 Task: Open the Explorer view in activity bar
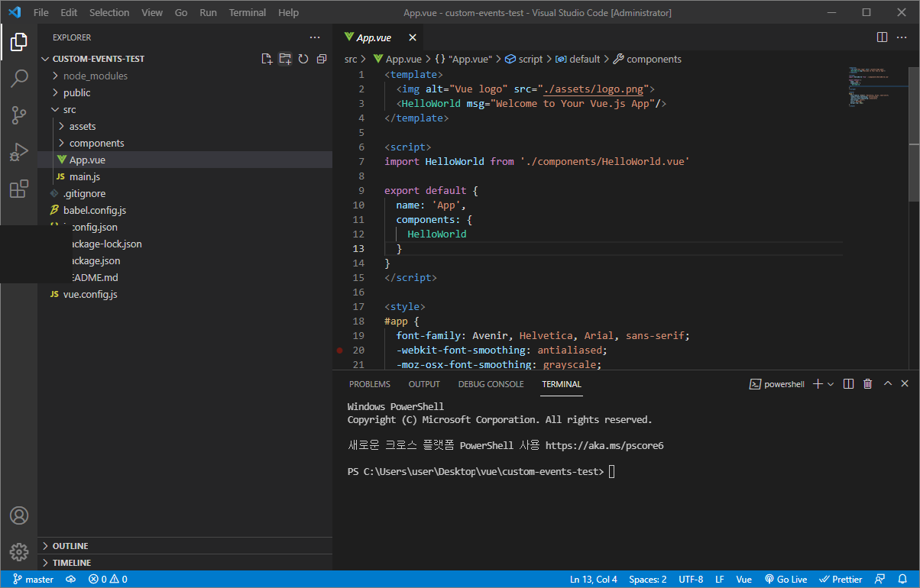click(18, 42)
